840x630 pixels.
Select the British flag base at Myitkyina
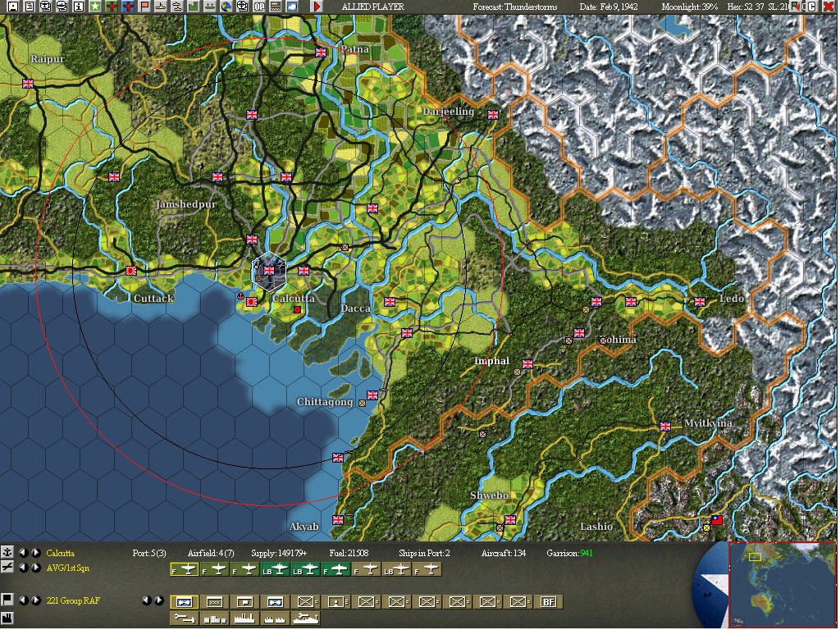click(665, 427)
